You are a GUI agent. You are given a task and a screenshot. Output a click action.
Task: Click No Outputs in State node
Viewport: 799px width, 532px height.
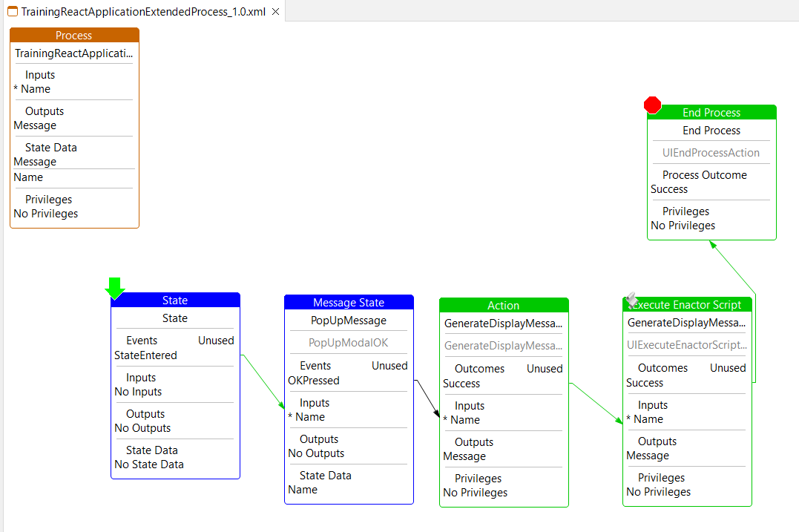click(142, 428)
